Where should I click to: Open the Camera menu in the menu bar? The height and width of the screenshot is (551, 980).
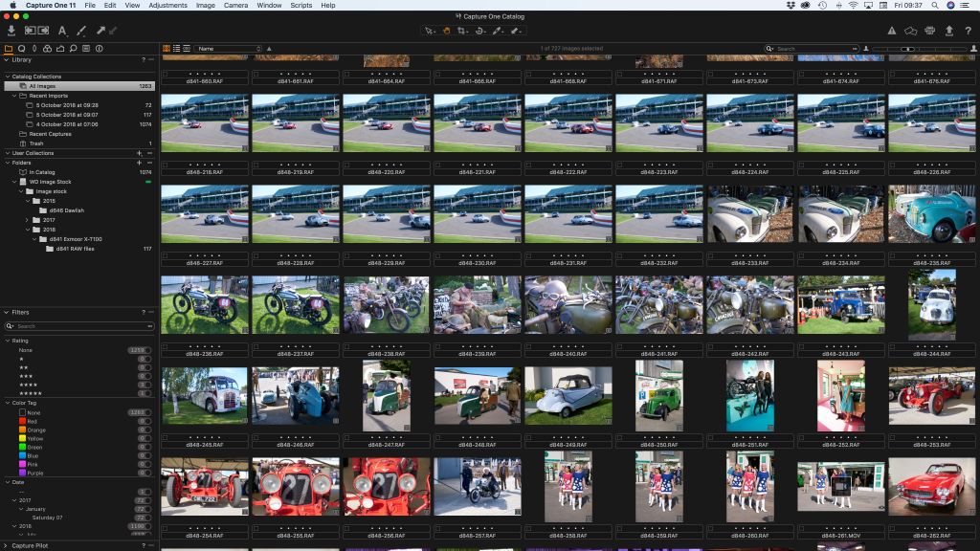click(234, 5)
